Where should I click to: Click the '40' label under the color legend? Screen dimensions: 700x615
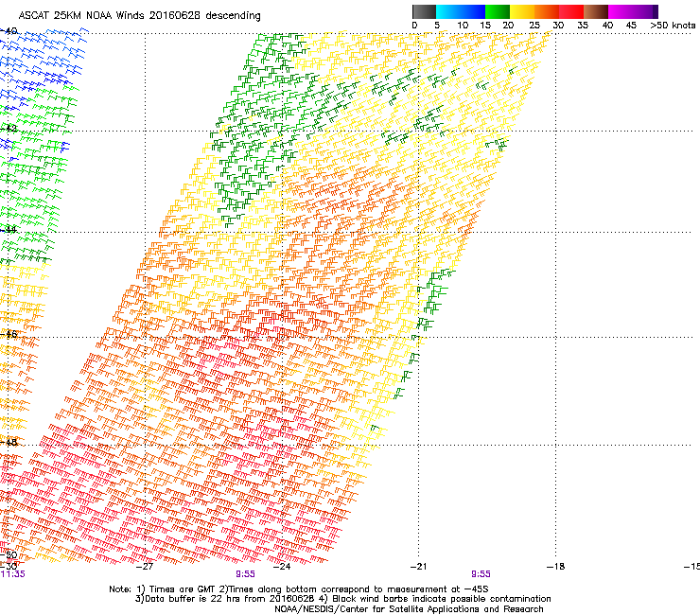(607, 26)
